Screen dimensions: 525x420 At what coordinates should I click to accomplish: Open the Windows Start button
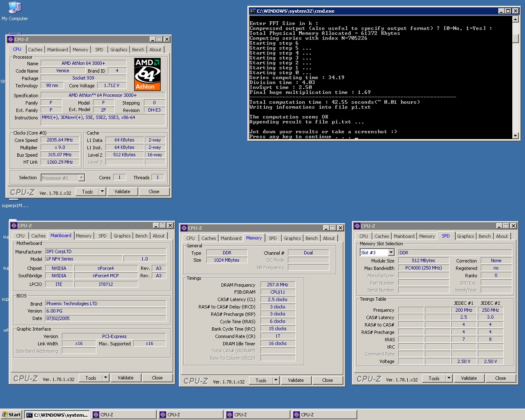click(x=11, y=415)
